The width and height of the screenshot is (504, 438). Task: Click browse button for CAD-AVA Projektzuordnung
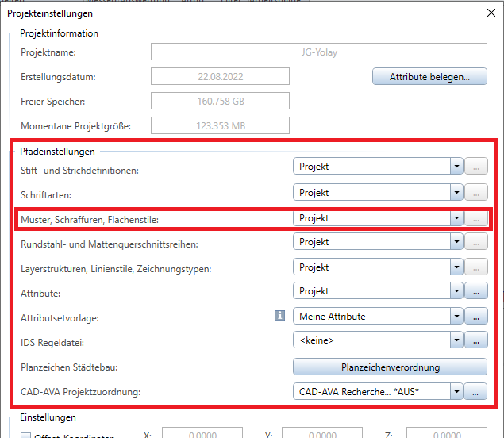475,391
